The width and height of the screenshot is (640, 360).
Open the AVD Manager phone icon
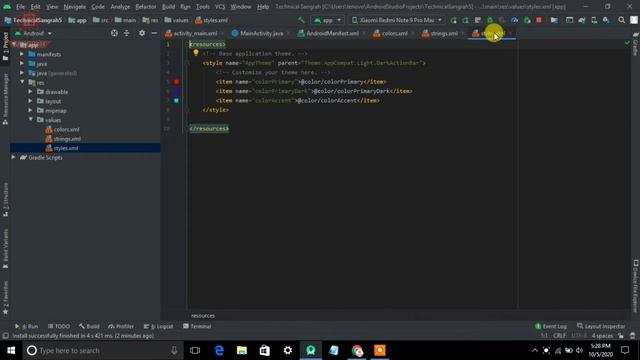pyautogui.click(x=594, y=20)
